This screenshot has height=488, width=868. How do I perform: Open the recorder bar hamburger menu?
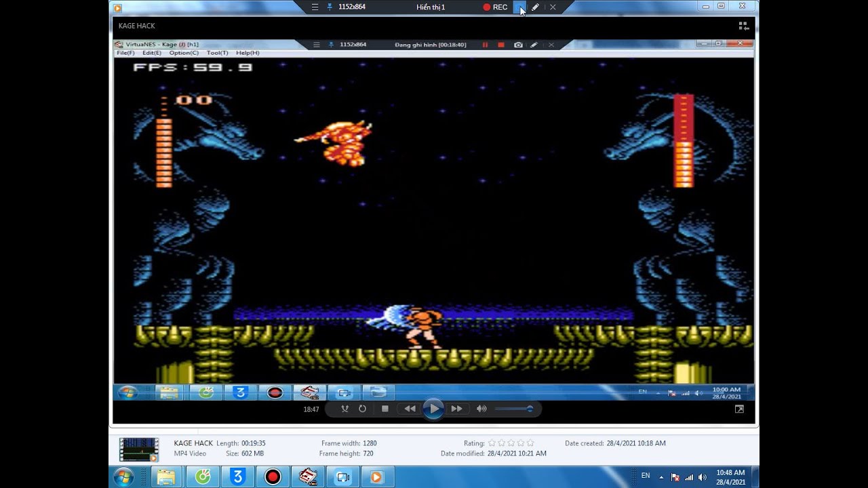pos(315,7)
